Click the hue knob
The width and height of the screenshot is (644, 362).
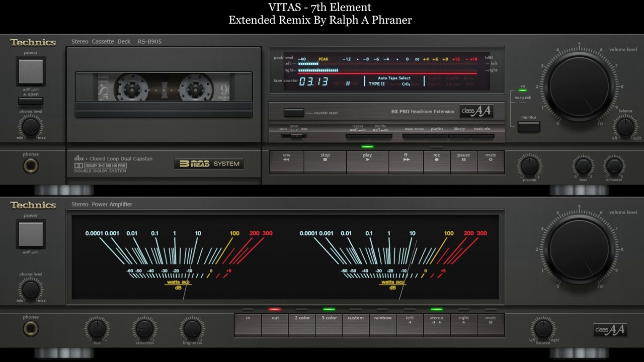tap(97, 329)
